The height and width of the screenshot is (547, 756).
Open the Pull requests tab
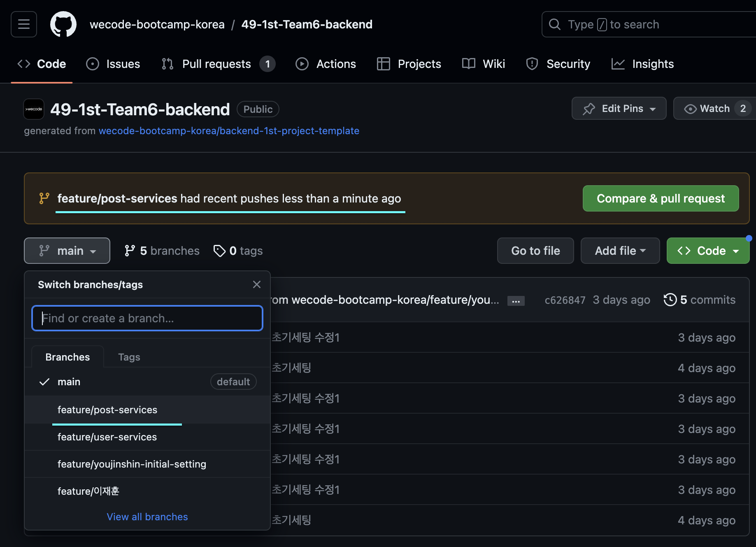click(218, 64)
